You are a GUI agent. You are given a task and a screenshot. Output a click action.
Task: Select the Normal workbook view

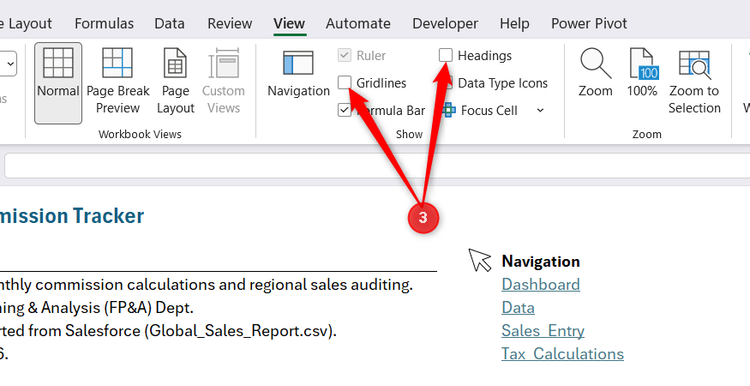(58, 83)
